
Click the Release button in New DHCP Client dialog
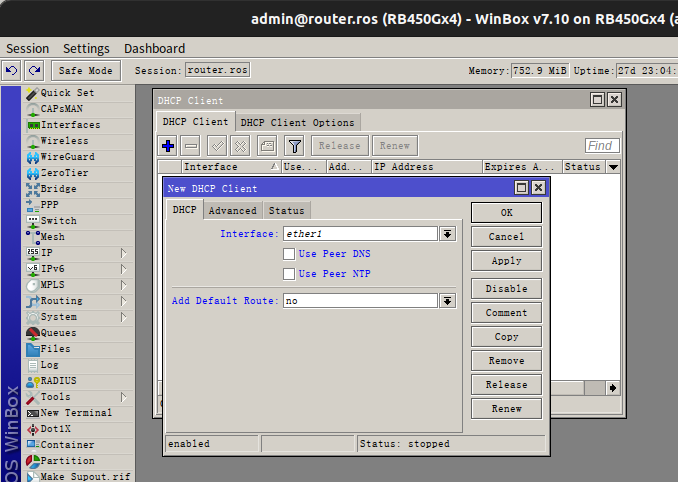pyautogui.click(x=506, y=385)
